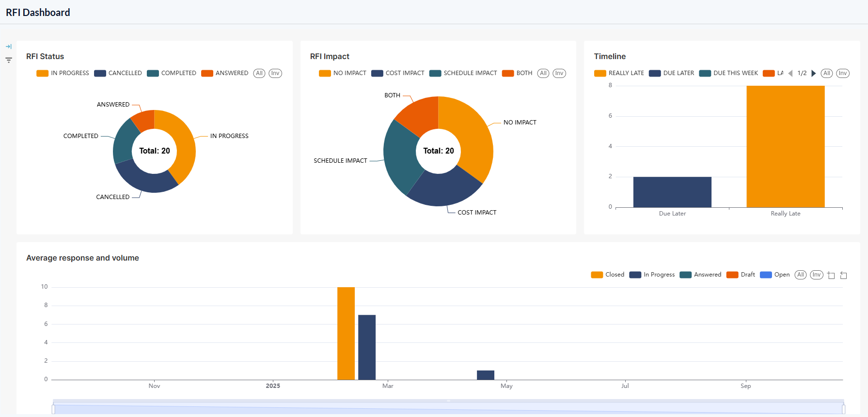
Task: Go to previous Timeline legend page arrow
Action: click(790, 73)
